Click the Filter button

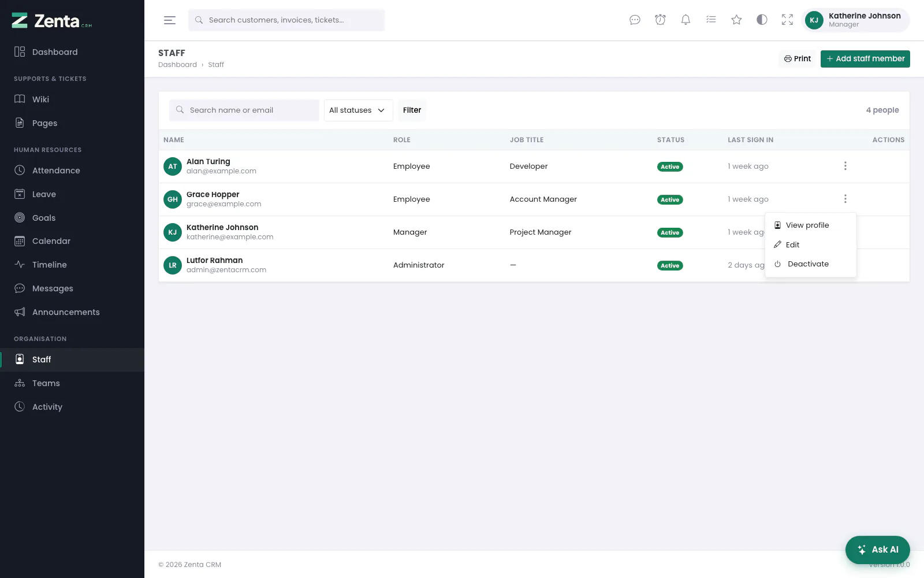coord(412,110)
